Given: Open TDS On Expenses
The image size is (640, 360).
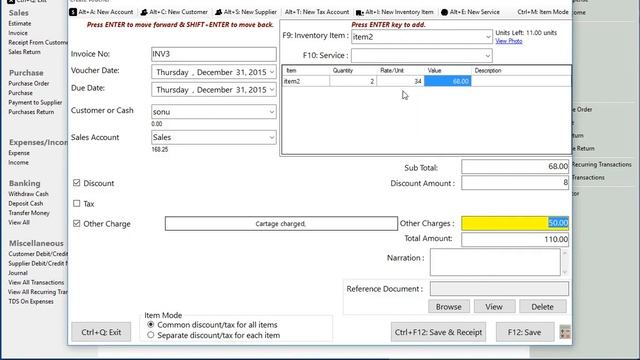Looking at the screenshot, I should coord(31,302).
